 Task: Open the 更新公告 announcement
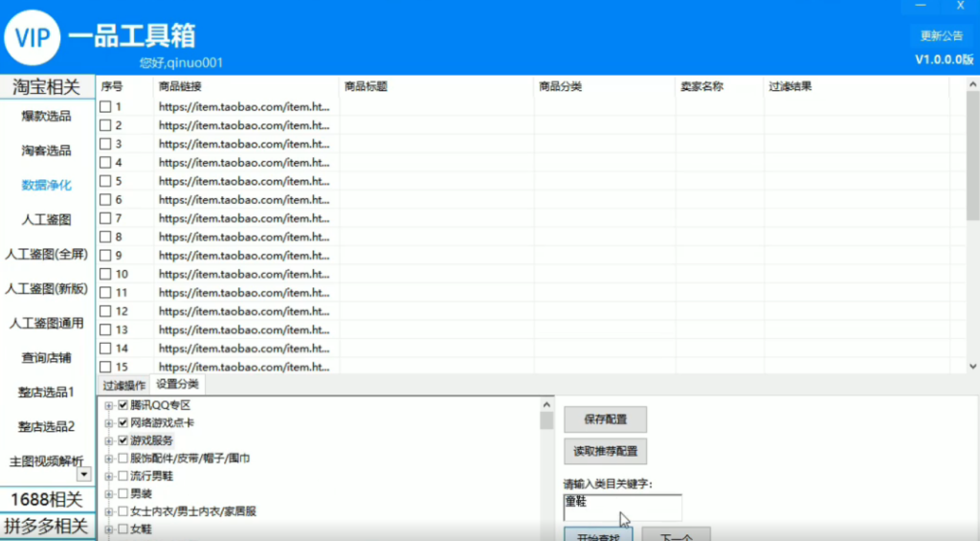[941, 36]
